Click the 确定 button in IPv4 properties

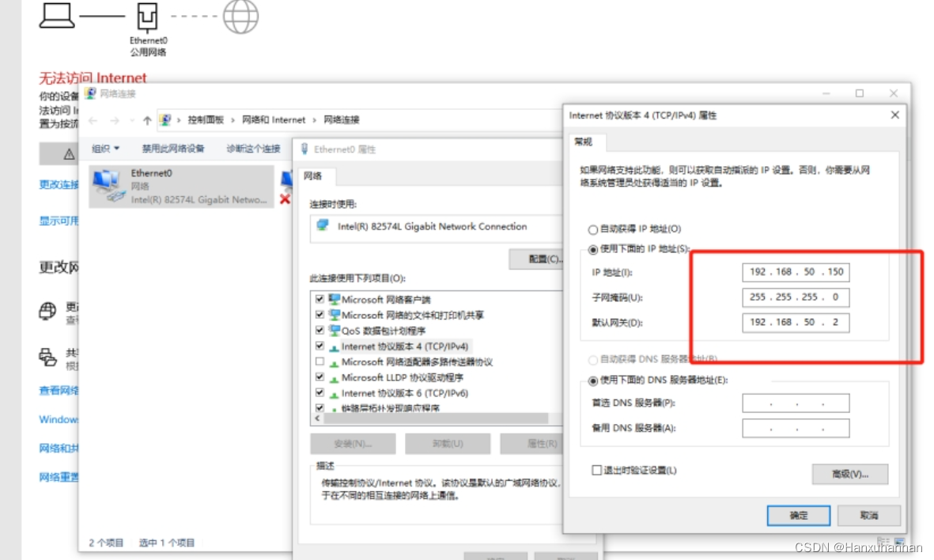click(798, 516)
